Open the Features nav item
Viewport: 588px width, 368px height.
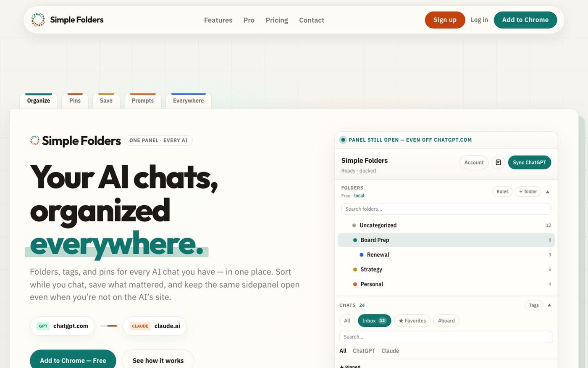click(x=218, y=20)
